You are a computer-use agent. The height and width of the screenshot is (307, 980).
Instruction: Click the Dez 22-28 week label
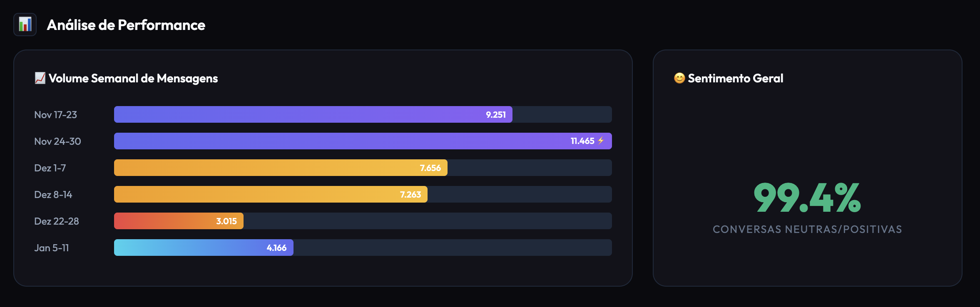(57, 221)
